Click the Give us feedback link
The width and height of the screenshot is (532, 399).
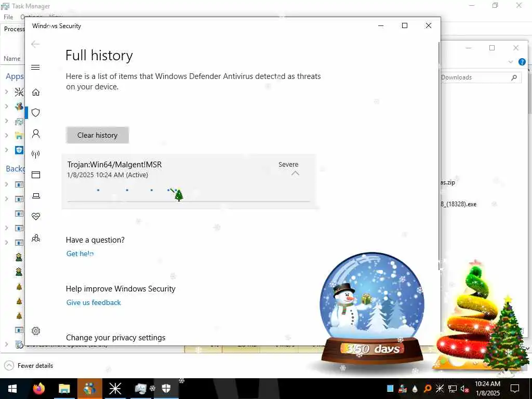tap(94, 303)
